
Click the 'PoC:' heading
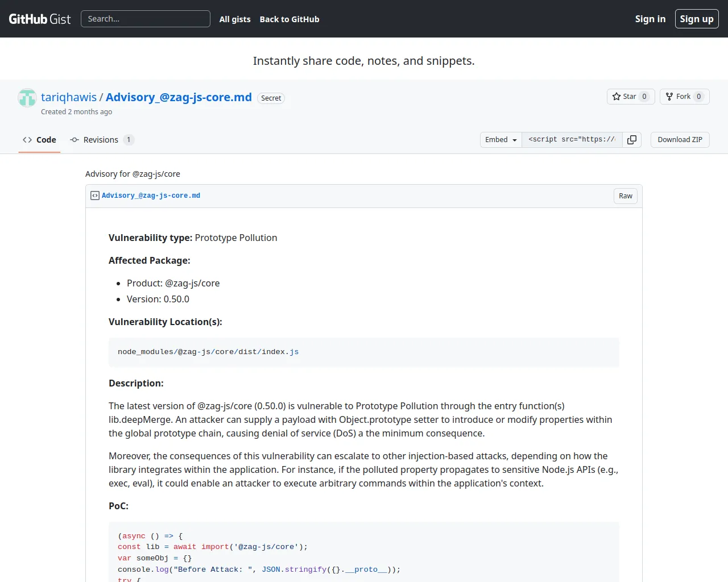118,506
